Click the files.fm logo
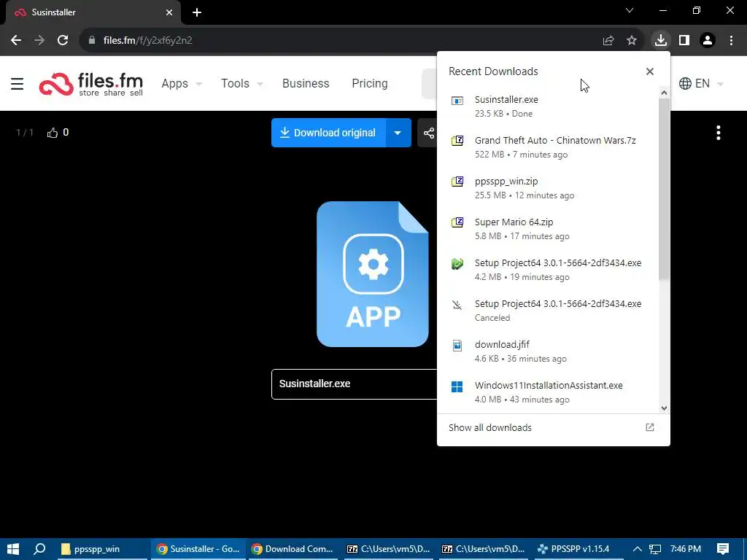The width and height of the screenshot is (747, 560). [91, 84]
